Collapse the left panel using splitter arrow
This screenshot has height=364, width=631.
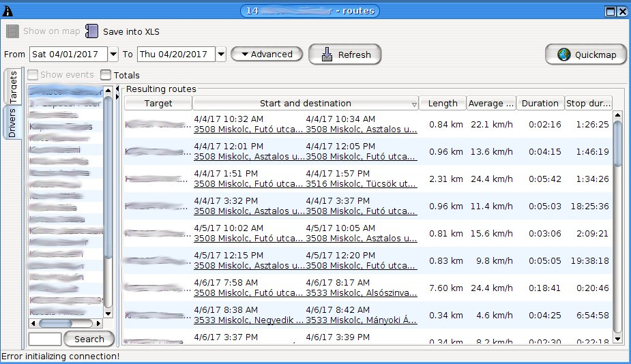coord(119,89)
